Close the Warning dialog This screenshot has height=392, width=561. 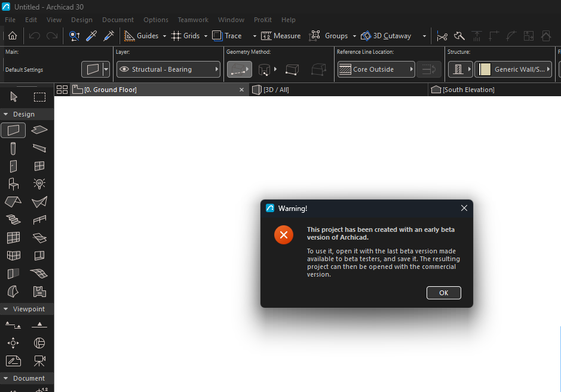(464, 208)
